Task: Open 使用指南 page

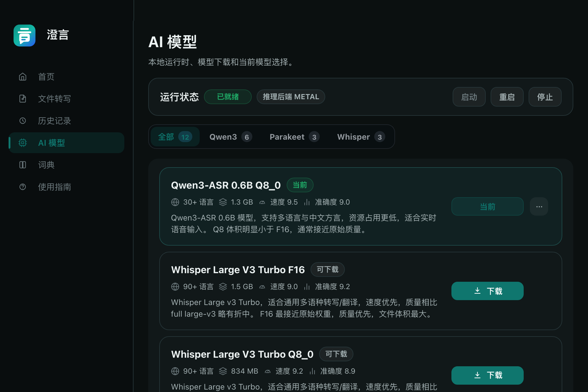Action: pyautogui.click(x=66, y=187)
